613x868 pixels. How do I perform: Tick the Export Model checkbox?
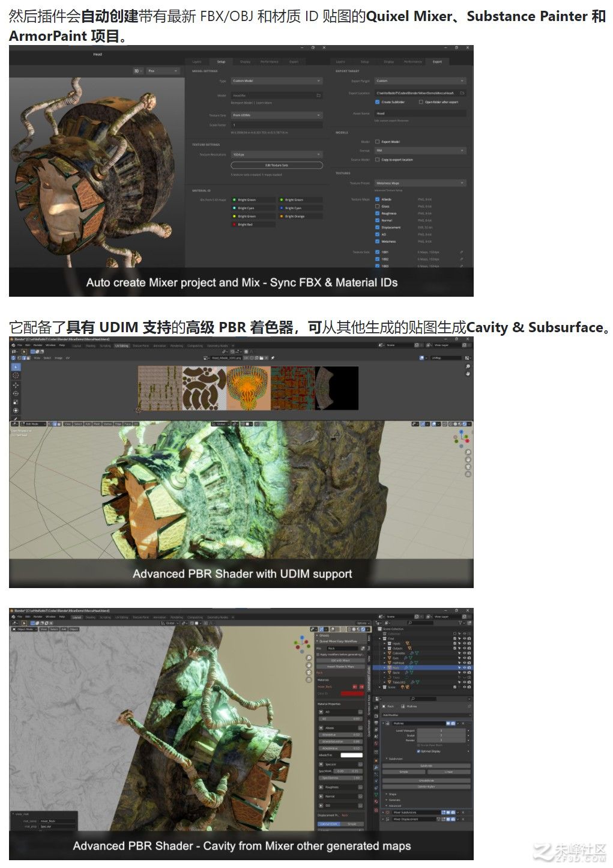point(377,142)
